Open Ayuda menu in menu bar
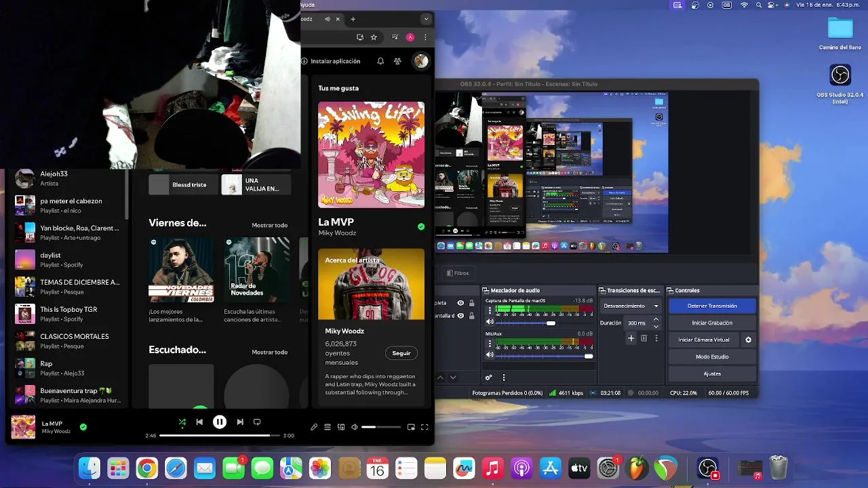The width and height of the screenshot is (868, 488). click(307, 3)
